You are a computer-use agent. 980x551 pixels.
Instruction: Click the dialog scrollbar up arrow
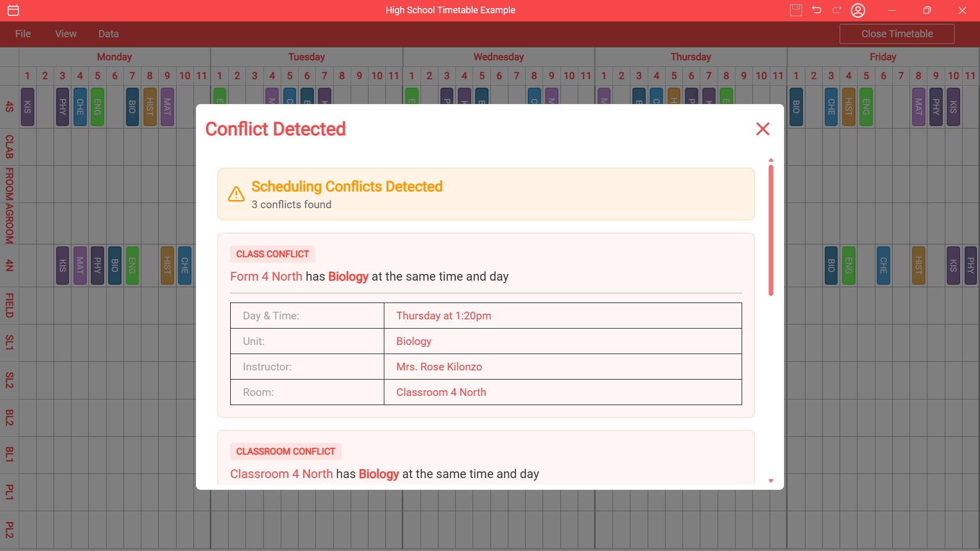click(771, 160)
